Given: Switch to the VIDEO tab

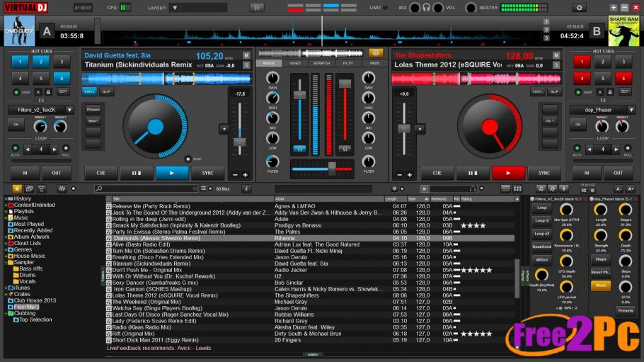Looking at the screenshot, I should click(x=295, y=63).
